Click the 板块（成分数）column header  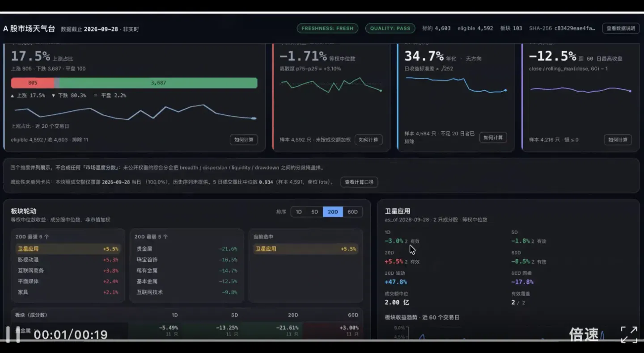click(x=31, y=315)
